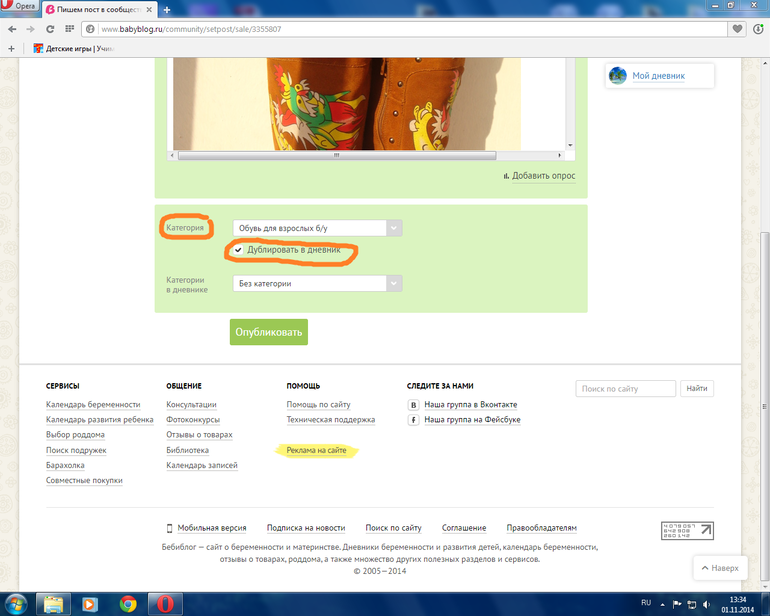
Task: Click the volume speaker tray icon
Action: point(707,604)
